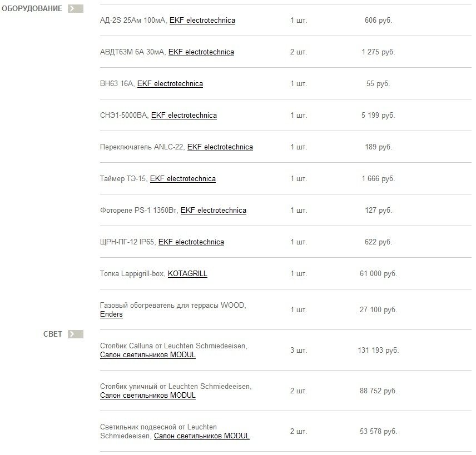This screenshot has width=476, height=455.
Task: Follow EKF electrotechnica link for Фотореле PS-1
Action: coord(213,211)
